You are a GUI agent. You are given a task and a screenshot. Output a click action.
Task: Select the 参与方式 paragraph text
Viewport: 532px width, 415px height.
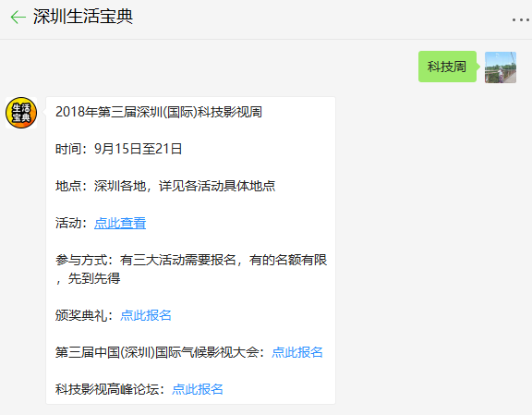[x=191, y=269]
